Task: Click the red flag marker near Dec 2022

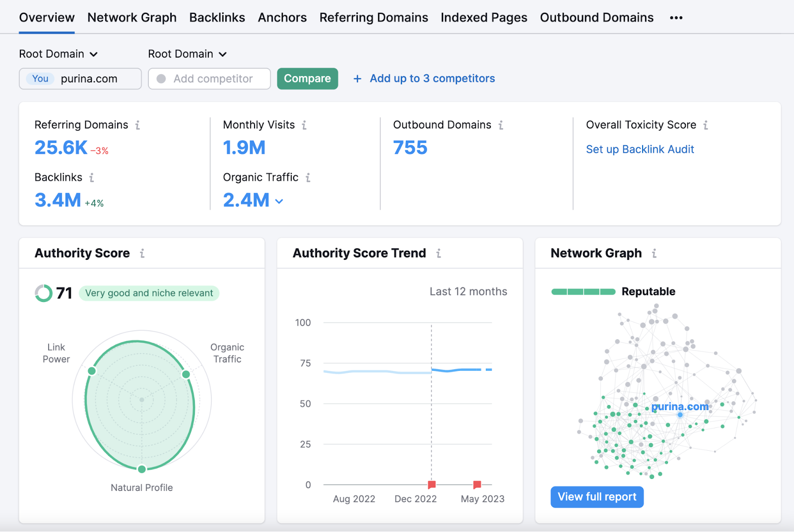Action: coord(432,484)
